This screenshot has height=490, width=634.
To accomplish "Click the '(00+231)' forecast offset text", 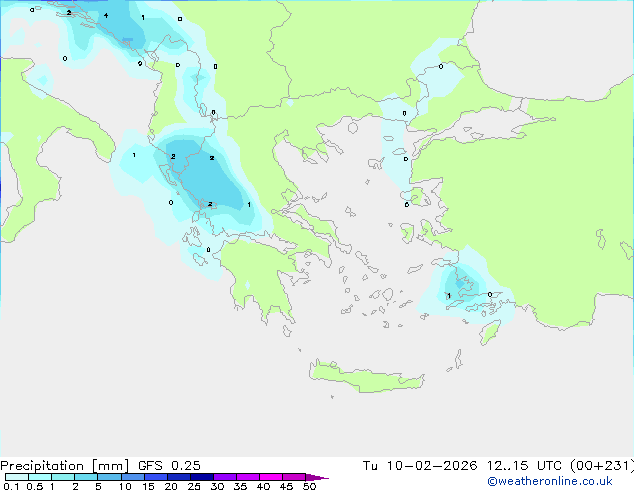I will pyautogui.click(x=602, y=466).
